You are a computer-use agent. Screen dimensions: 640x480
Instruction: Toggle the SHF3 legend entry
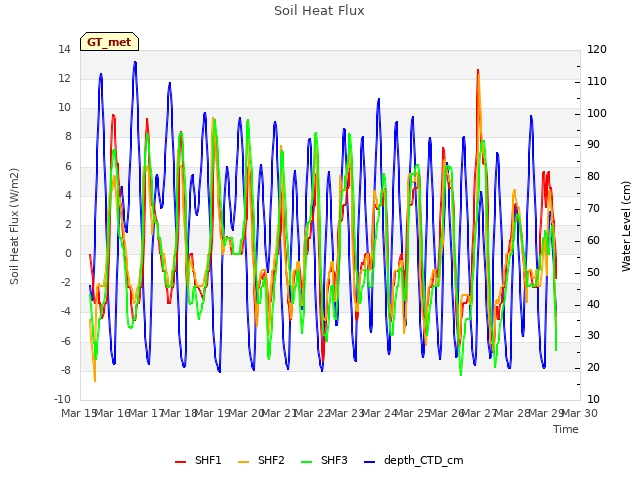click(324, 460)
